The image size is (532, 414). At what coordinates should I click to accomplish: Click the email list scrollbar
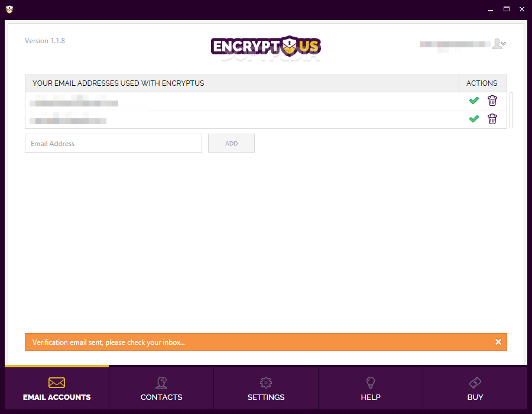click(511, 110)
